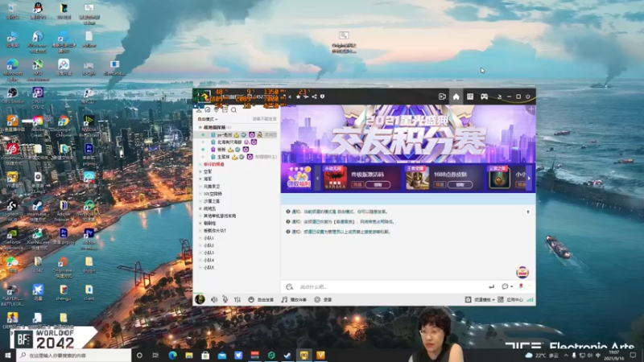This screenshot has height=362, width=644.
Task: Open the QQ penguin desktop icon
Action: 38,11
